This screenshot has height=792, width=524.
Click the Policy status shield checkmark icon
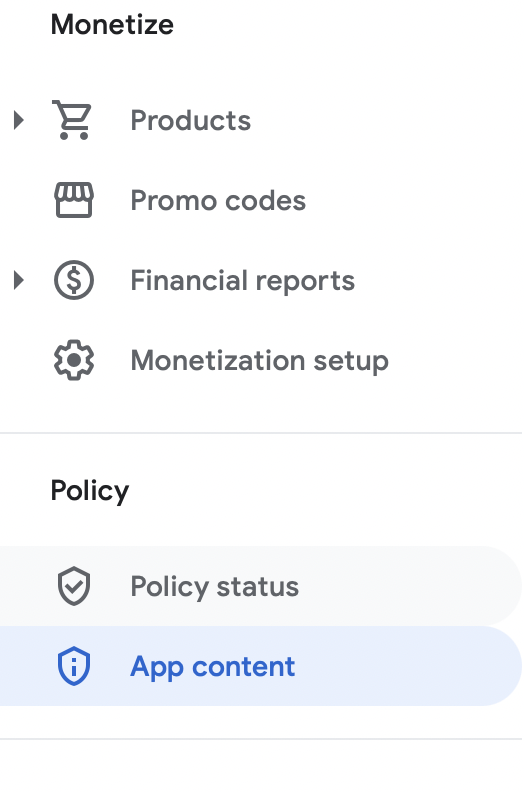pos(74,586)
